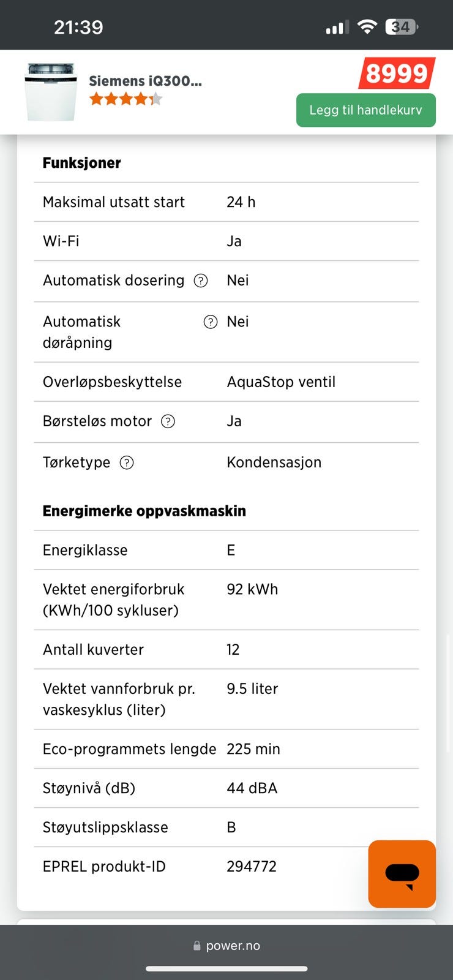Viewport: 453px width, 980px height.
Task: Tap the Wi-Fi status bar icon
Action: point(367,27)
